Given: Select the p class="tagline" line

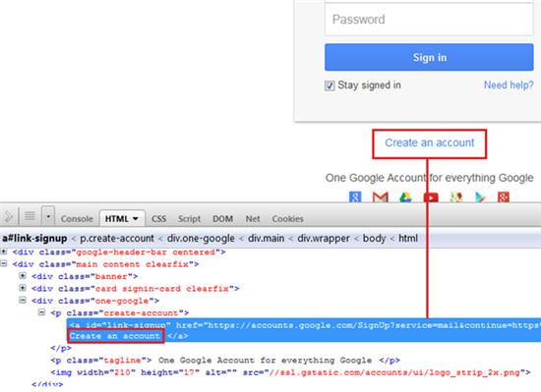Looking at the screenshot, I should 225,361.
